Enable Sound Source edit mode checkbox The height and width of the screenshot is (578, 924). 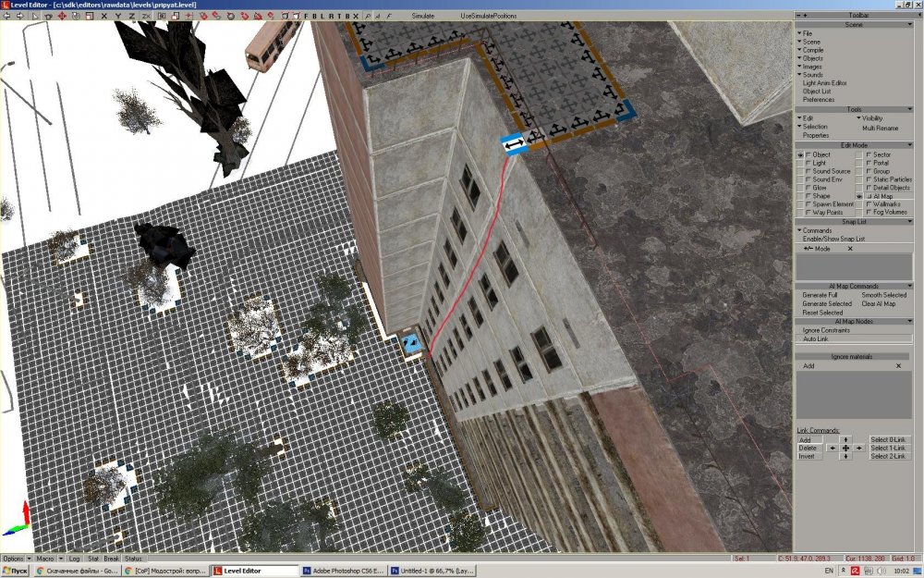pyautogui.click(x=808, y=171)
